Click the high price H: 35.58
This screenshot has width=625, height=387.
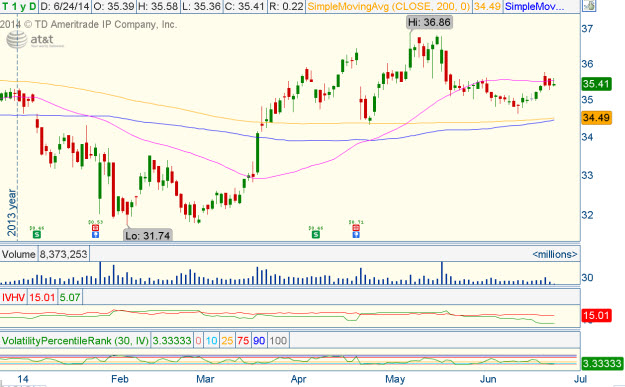tap(157, 6)
